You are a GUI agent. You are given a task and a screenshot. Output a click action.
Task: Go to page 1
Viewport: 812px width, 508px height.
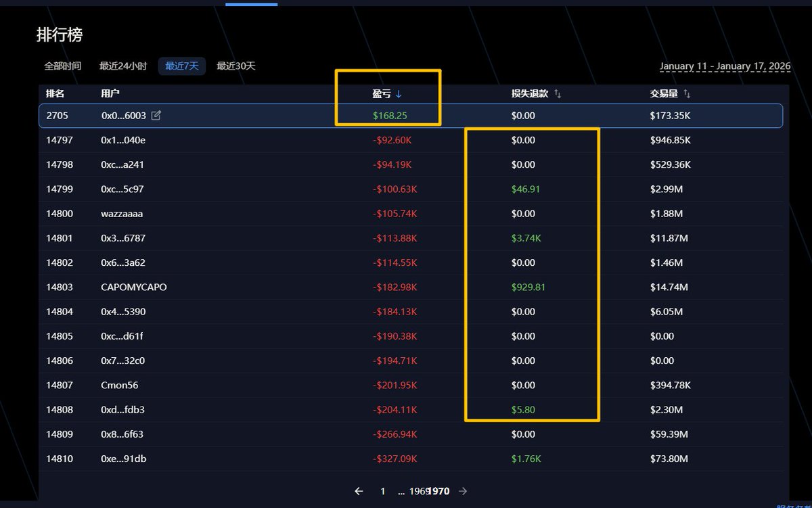coord(383,491)
